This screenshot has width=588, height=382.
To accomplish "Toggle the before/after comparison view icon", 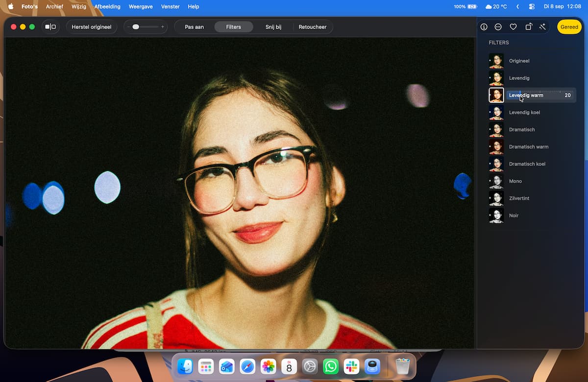I will 50,27.
